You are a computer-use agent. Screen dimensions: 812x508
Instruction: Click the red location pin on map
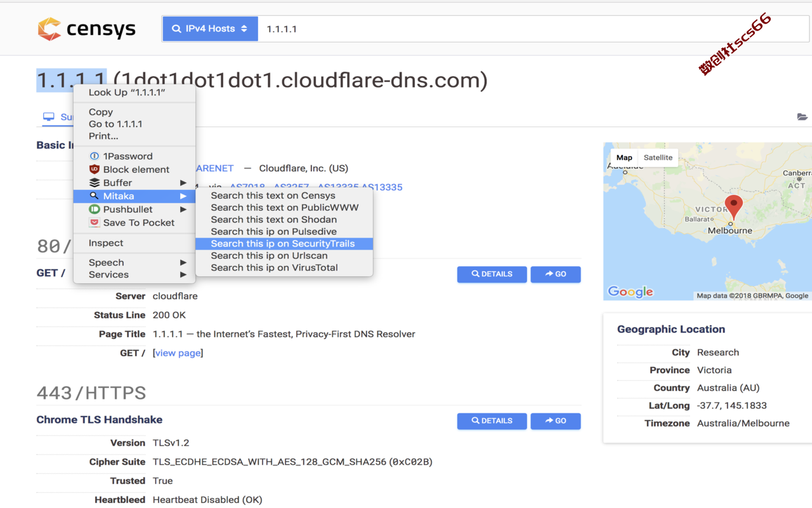click(x=734, y=207)
